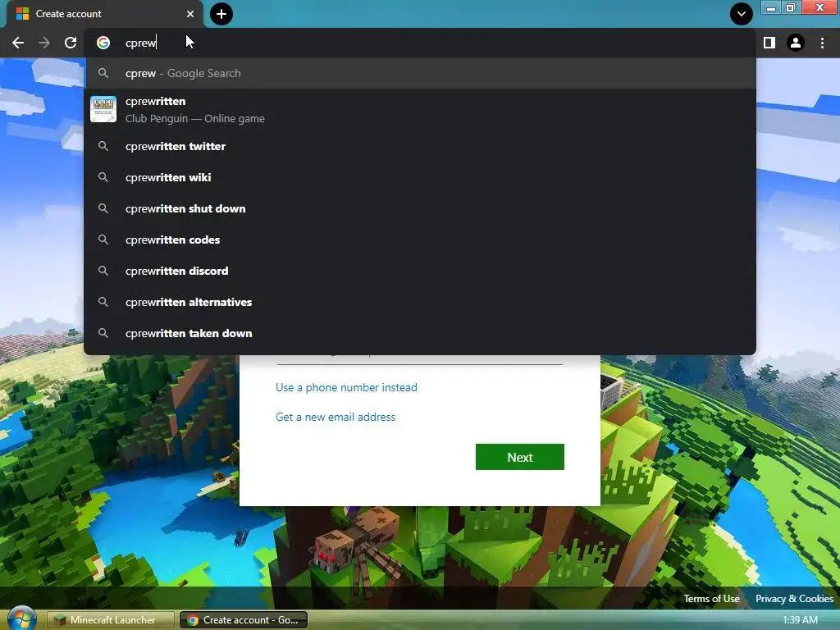Click search icon beside 'cprewritten discord'
The image size is (840, 630).
click(x=103, y=271)
